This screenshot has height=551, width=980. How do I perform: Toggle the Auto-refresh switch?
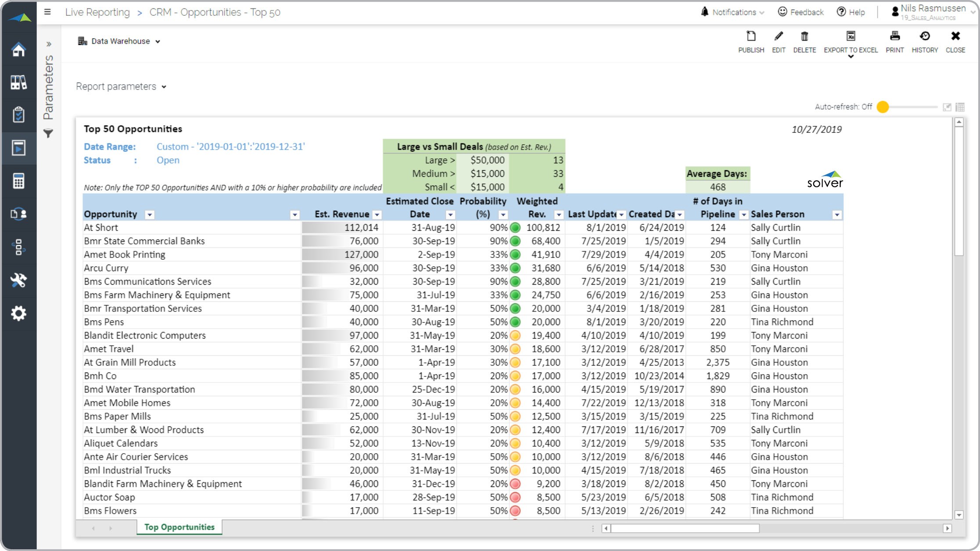883,107
